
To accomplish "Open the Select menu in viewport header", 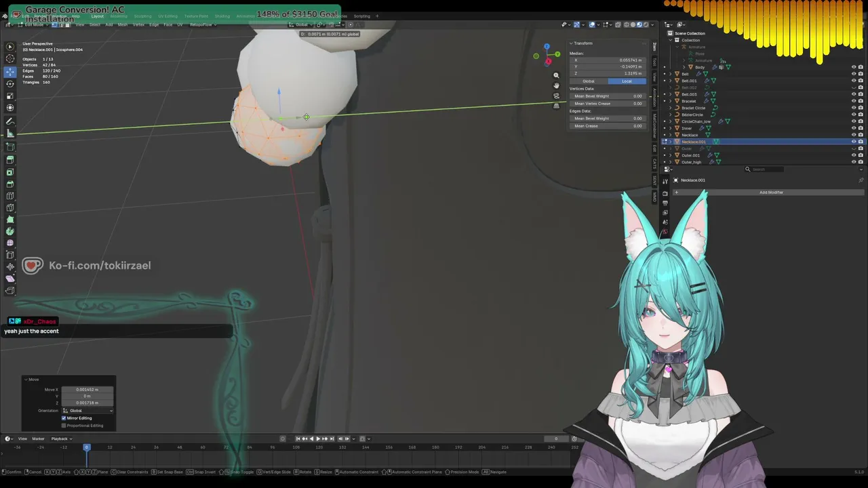I will 95,24.
